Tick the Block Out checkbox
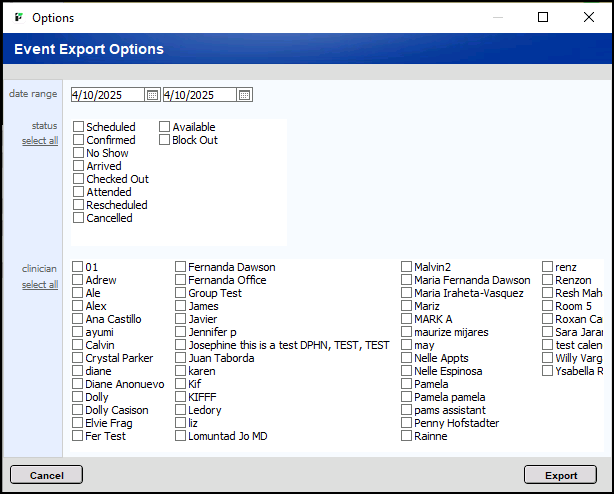 [165, 141]
